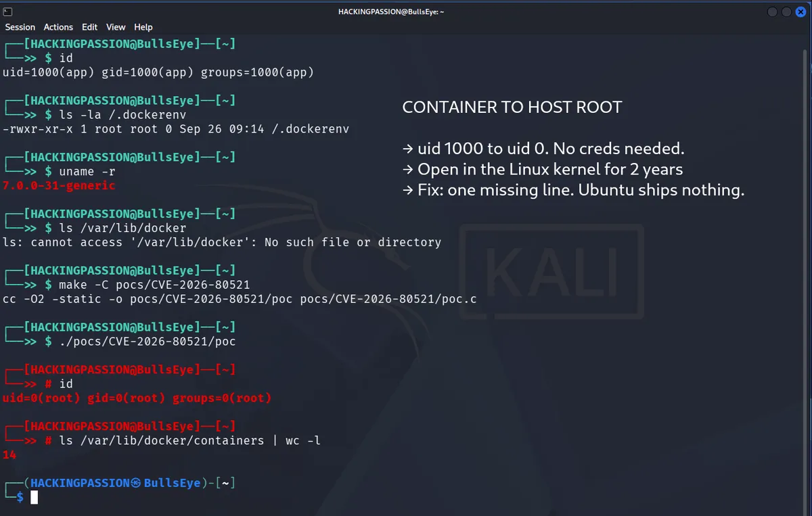The height and width of the screenshot is (516, 812).
Task: Click the 'uname -r' command
Action: click(87, 171)
